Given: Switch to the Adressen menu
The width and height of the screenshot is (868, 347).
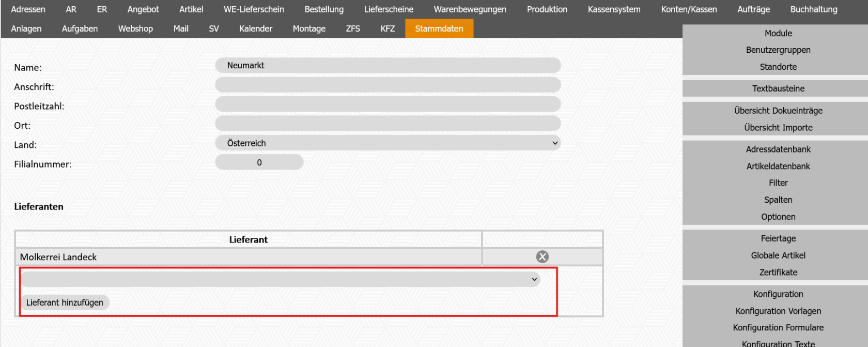Looking at the screenshot, I should coord(28,9).
